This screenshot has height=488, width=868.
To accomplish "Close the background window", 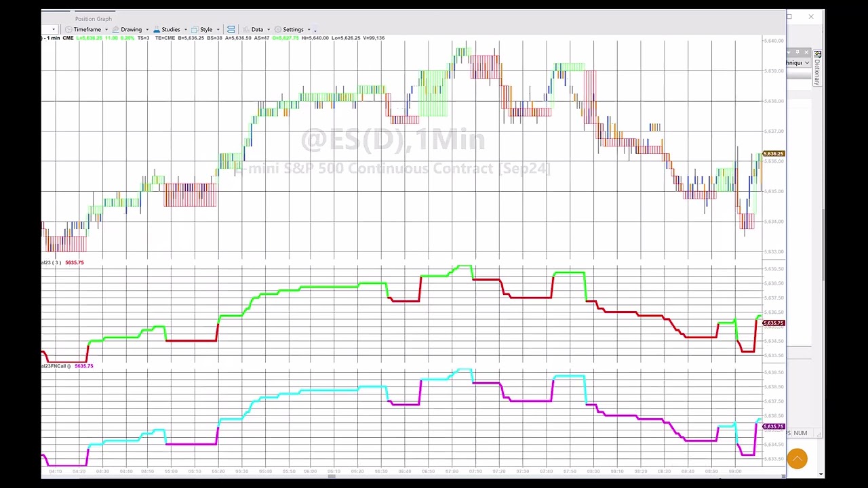I will 811,17.
